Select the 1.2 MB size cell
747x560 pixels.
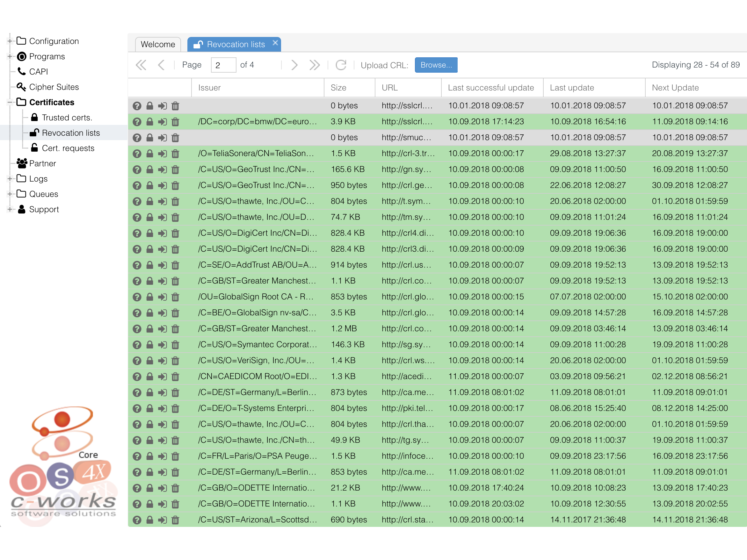(x=349, y=329)
